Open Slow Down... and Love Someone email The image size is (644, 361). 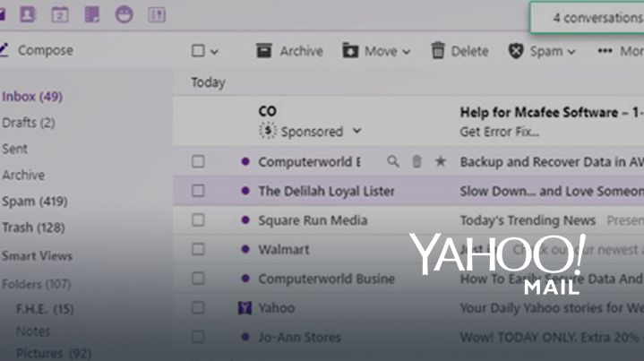tap(552, 191)
